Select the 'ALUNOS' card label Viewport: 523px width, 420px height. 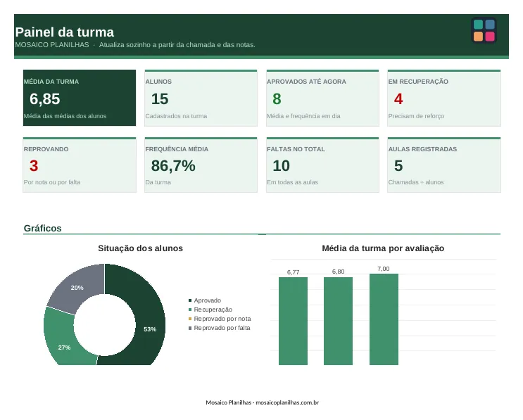point(158,82)
